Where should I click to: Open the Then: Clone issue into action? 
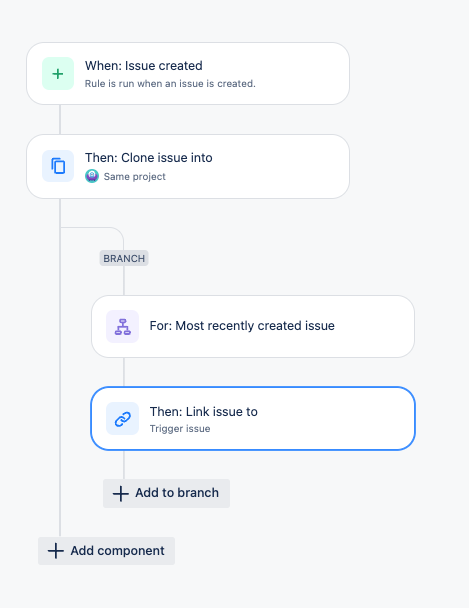point(188,166)
